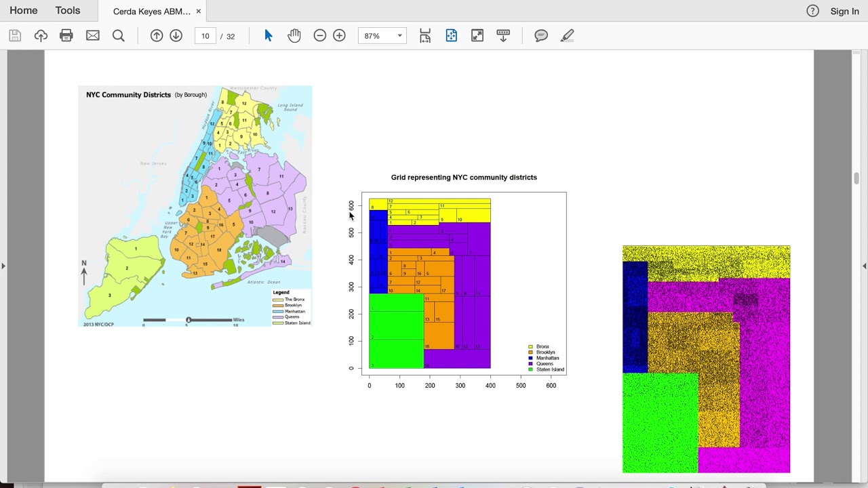Image resolution: width=868 pixels, height=488 pixels.
Task: Activate the Hand pan tool
Action: pyautogui.click(x=294, y=36)
